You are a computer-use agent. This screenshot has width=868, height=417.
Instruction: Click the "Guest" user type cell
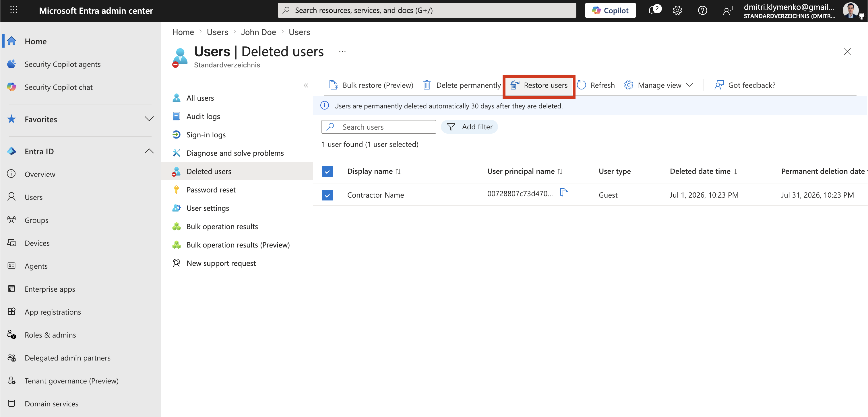click(608, 195)
